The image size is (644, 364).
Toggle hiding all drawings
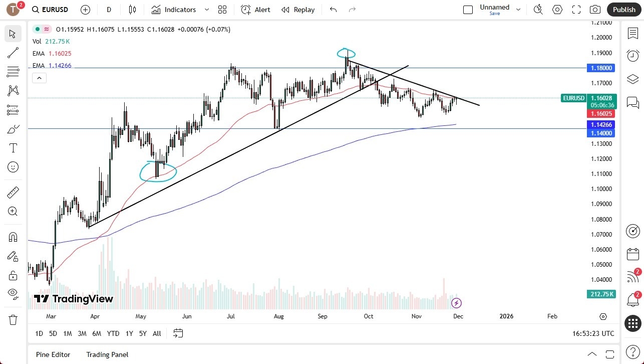click(x=13, y=294)
